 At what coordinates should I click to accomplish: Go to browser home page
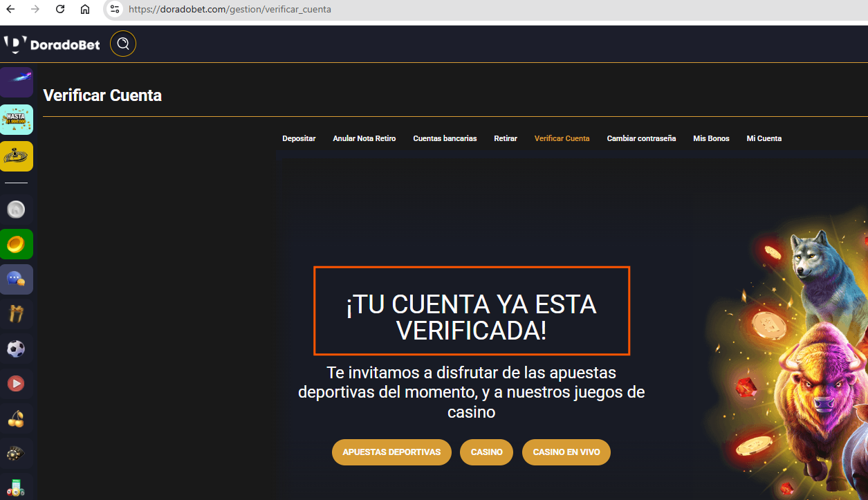(x=85, y=10)
